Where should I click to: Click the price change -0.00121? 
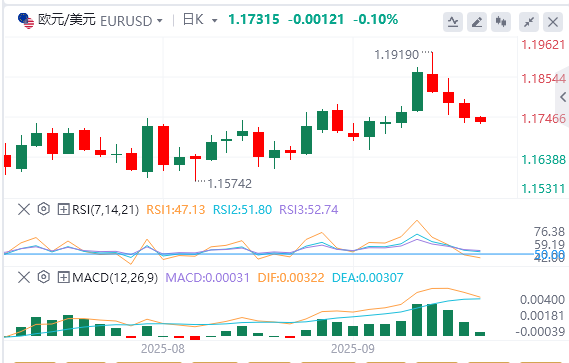pyautogui.click(x=316, y=19)
